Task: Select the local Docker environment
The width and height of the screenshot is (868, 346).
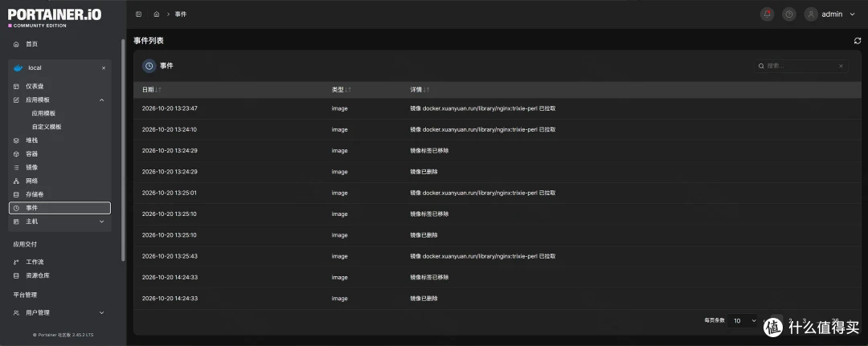Action: (35, 68)
